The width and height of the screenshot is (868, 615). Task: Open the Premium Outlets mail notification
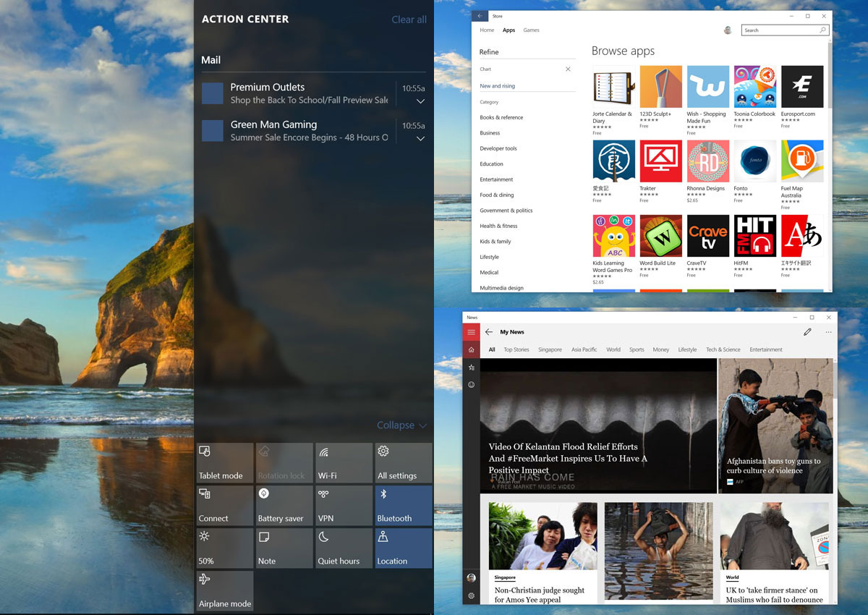tap(313, 93)
